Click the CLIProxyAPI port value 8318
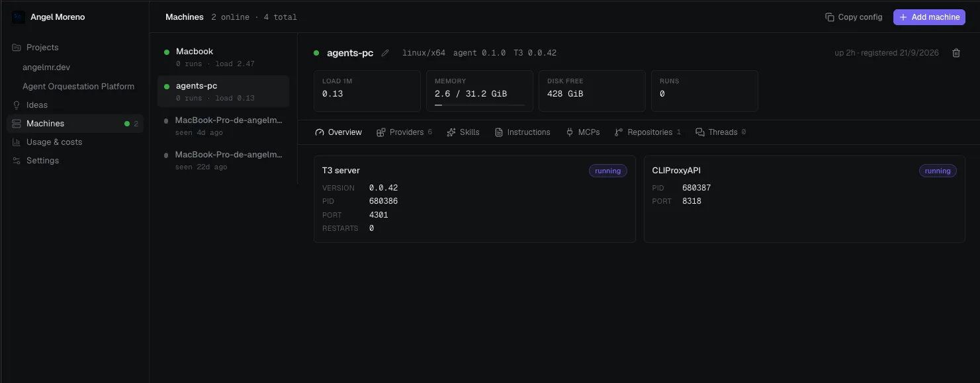The image size is (980, 383). tap(691, 201)
